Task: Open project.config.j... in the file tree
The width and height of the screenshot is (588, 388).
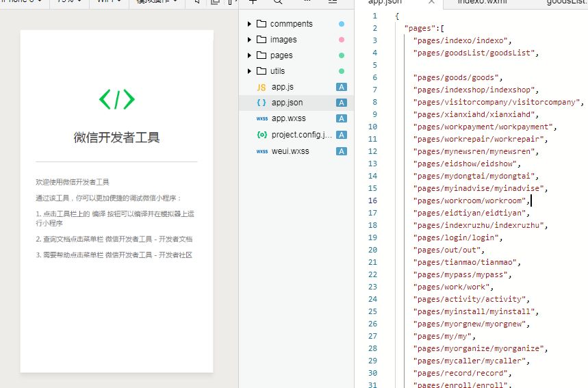Action: pos(302,135)
